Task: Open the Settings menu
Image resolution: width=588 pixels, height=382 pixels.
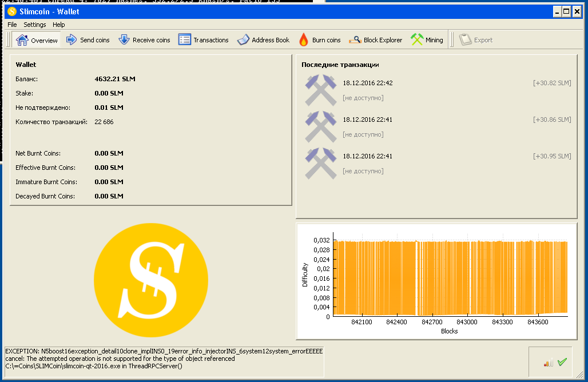Action: pos(34,25)
